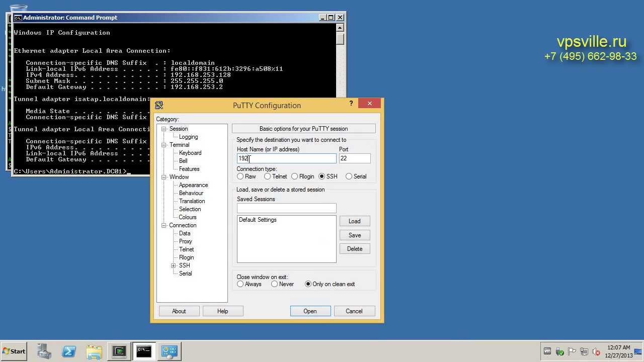Select the Telnet connection type

(x=268, y=176)
